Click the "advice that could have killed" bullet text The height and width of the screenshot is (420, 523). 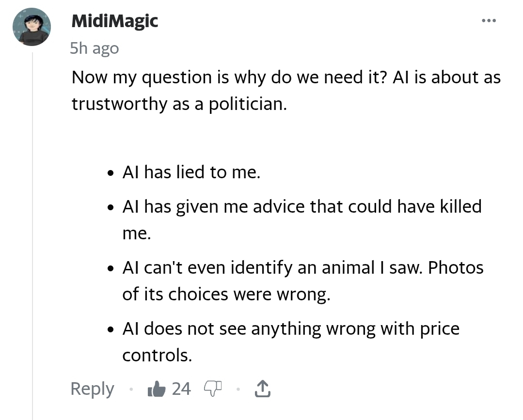302,206
